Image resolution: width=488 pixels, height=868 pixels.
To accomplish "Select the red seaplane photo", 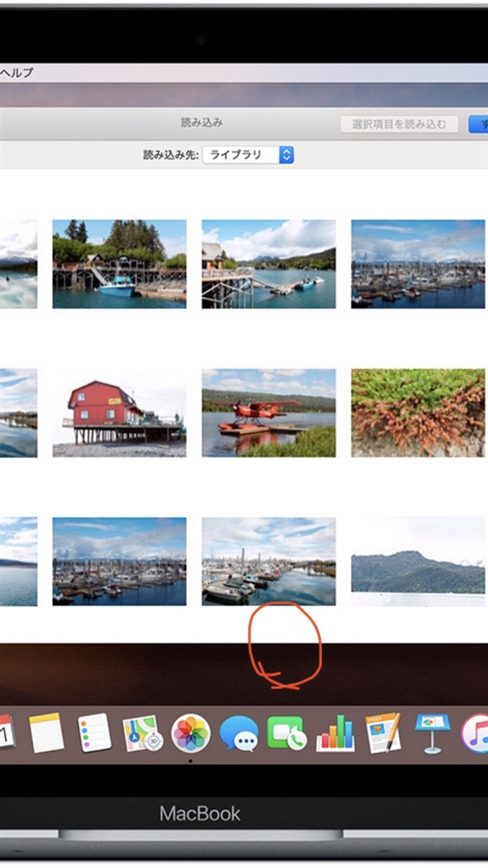I will click(x=269, y=413).
